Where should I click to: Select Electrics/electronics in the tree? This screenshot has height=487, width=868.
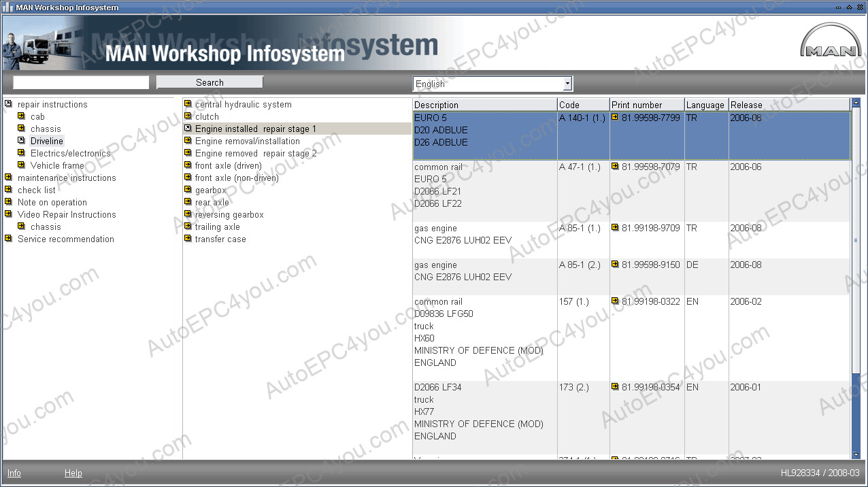(70, 154)
